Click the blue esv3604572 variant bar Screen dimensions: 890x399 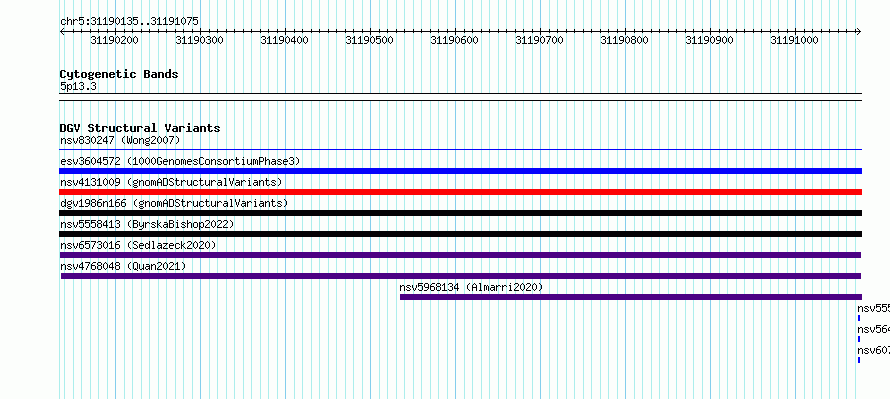460,171
